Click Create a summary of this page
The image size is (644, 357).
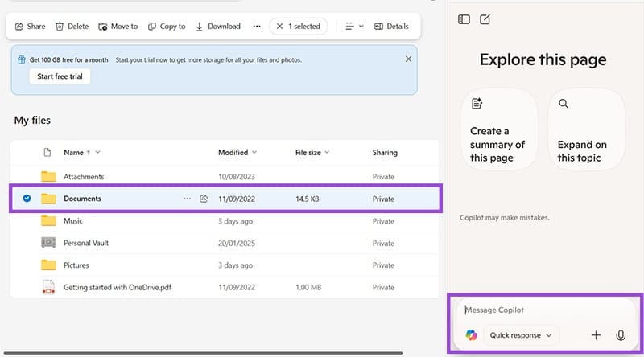pos(500,130)
